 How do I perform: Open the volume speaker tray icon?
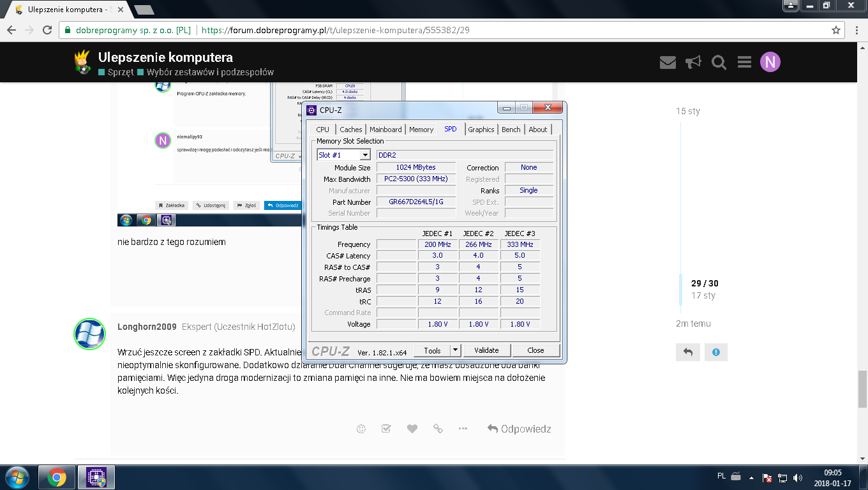(798, 477)
